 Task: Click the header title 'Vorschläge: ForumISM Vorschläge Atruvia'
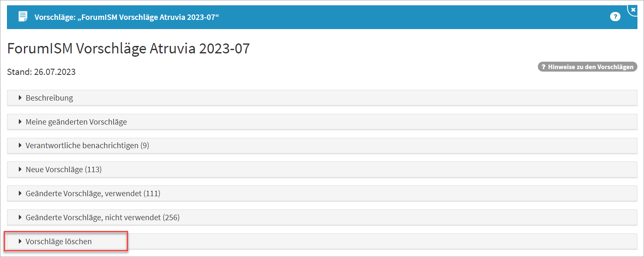click(x=126, y=17)
